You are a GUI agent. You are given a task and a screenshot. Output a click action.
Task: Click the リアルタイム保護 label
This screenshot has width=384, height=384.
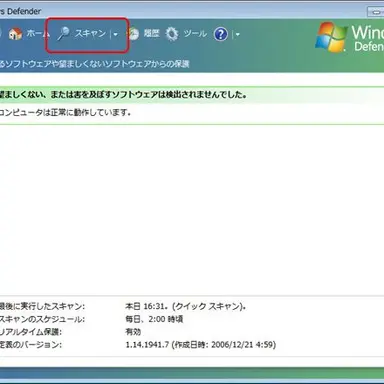[31, 332]
